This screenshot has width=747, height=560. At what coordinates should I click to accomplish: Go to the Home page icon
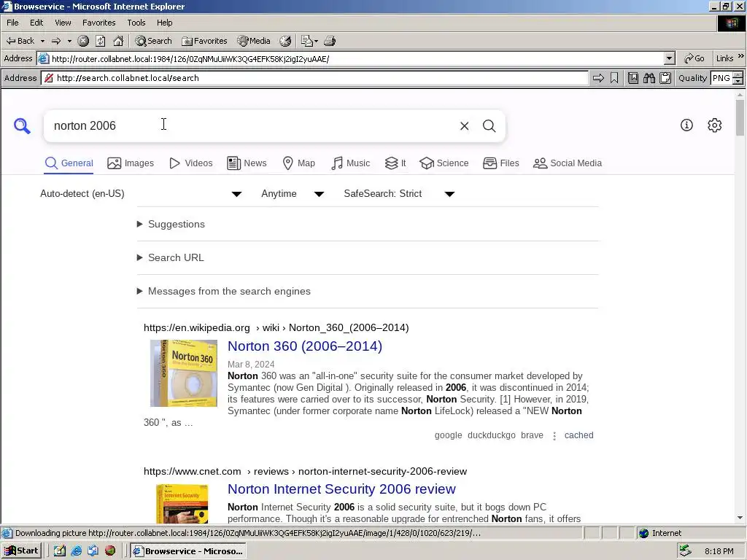click(x=118, y=41)
